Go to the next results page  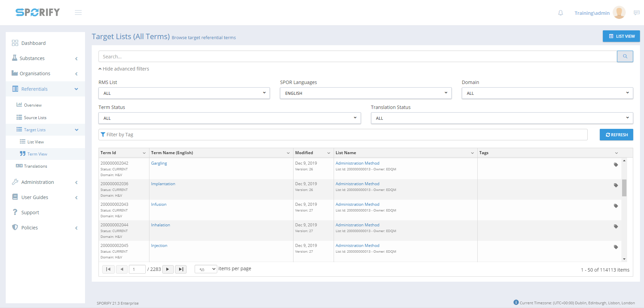[x=168, y=269]
